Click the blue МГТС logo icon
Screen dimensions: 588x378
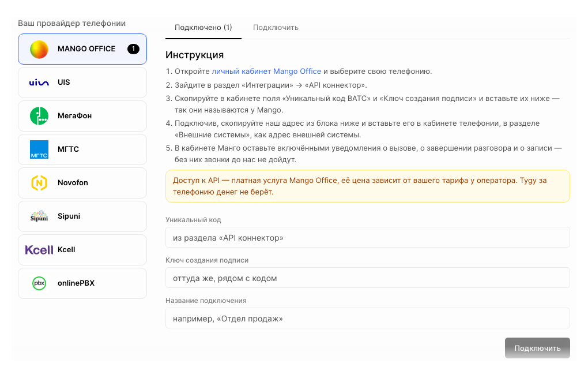click(x=39, y=149)
